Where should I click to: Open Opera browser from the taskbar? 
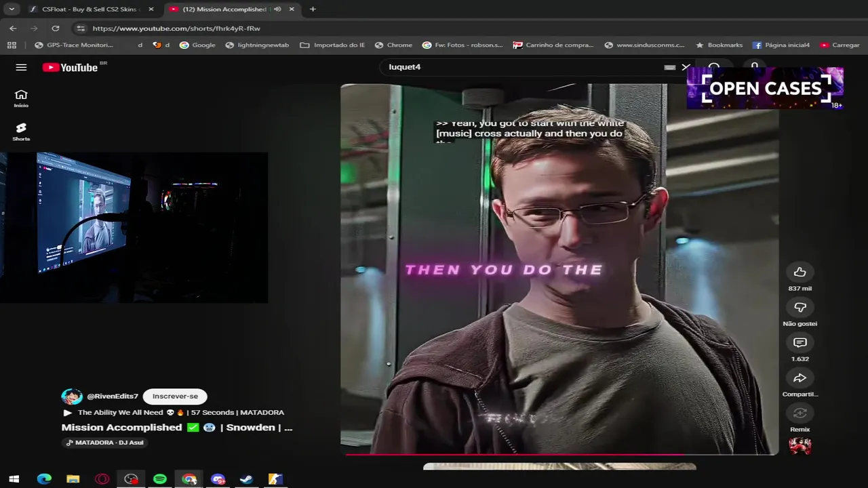click(x=102, y=479)
